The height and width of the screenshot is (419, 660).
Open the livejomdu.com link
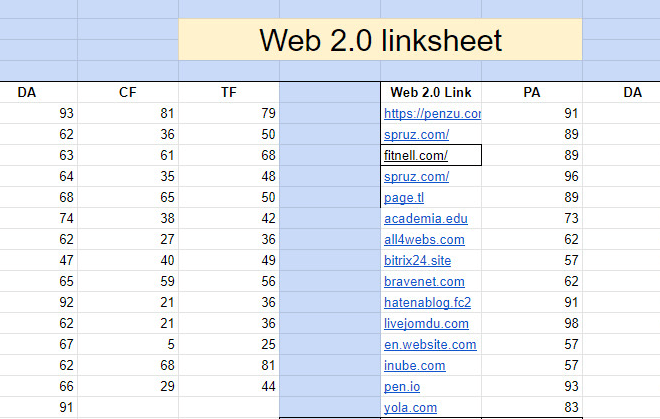[x=426, y=324]
